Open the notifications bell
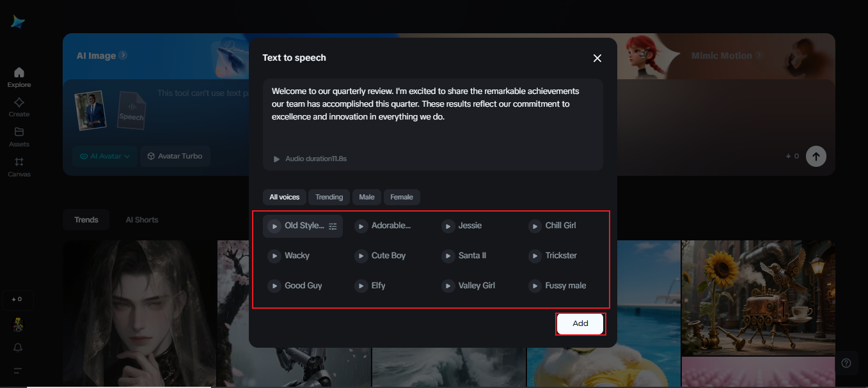Image resolution: width=868 pixels, height=388 pixels. (x=18, y=347)
